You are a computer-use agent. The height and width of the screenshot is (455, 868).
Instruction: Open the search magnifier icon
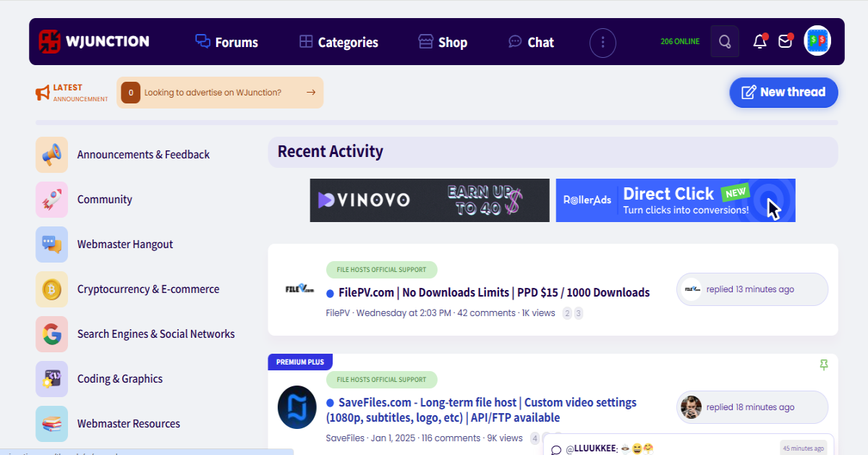[725, 41]
